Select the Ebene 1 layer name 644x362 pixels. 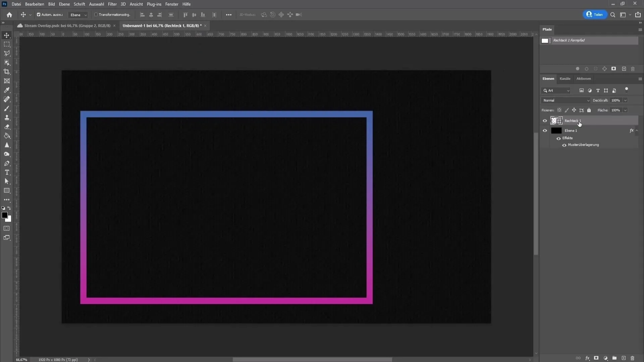(571, 131)
